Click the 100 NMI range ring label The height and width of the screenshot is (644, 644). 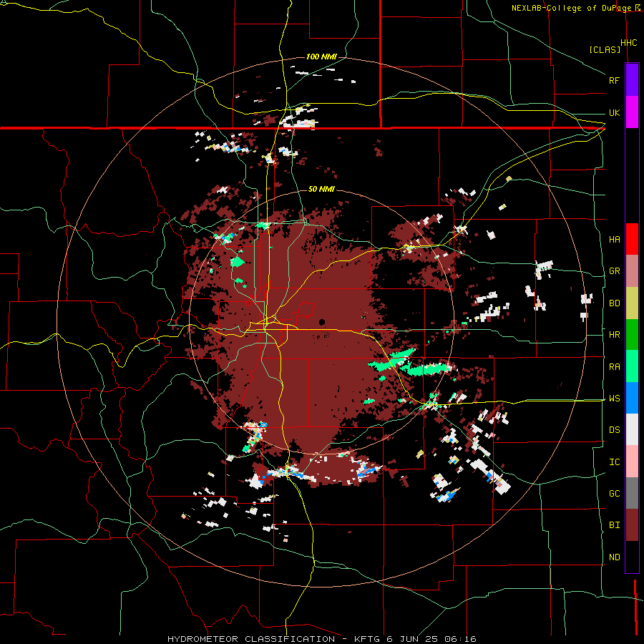click(x=321, y=57)
